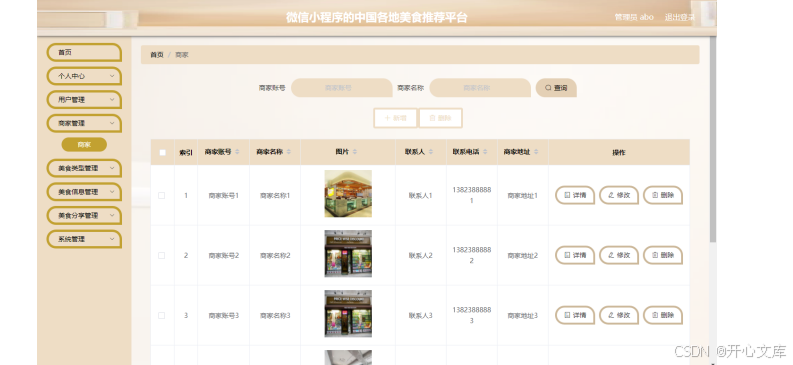This screenshot has height=365, width=793.
Task: Open the 美食信息管理 chevron arrow
Action: click(x=112, y=192)
